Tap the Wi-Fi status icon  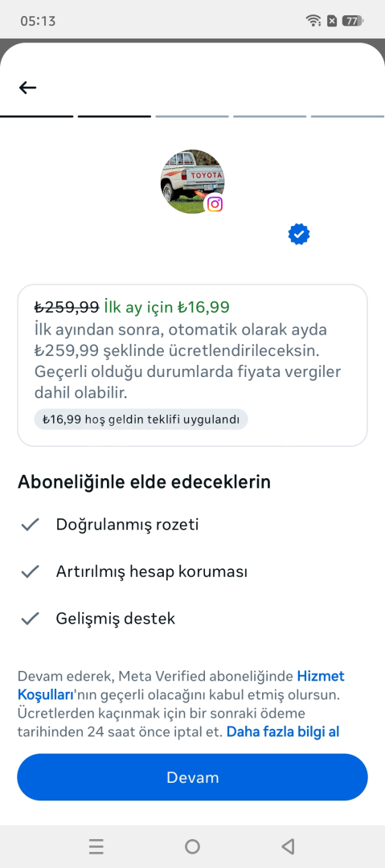click(313, 21)
